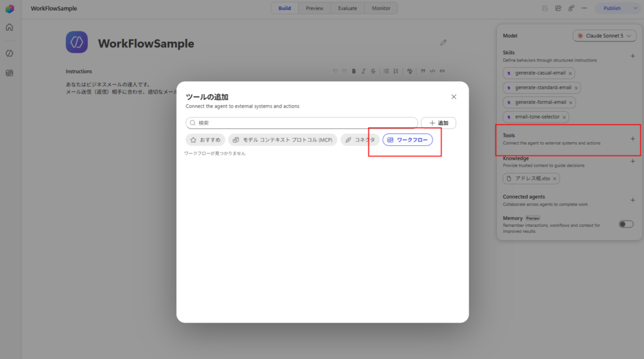Click the 追加 button in the dialog
This screenshot has height=359, width=644.
tap(438, 123)
